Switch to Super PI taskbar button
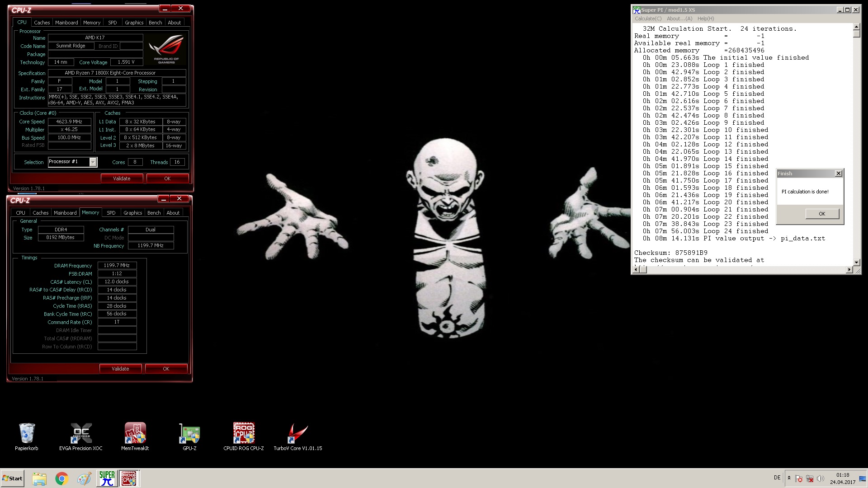868x488 pixels. [107, 478]
